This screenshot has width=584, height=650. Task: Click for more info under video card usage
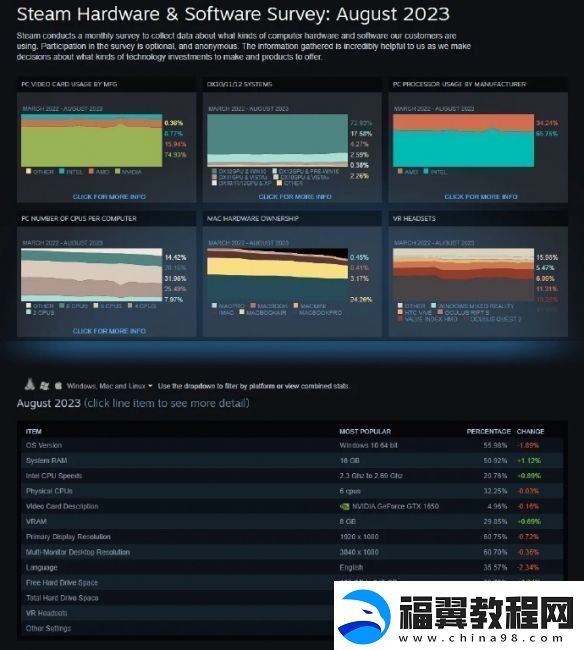[109, 196]
